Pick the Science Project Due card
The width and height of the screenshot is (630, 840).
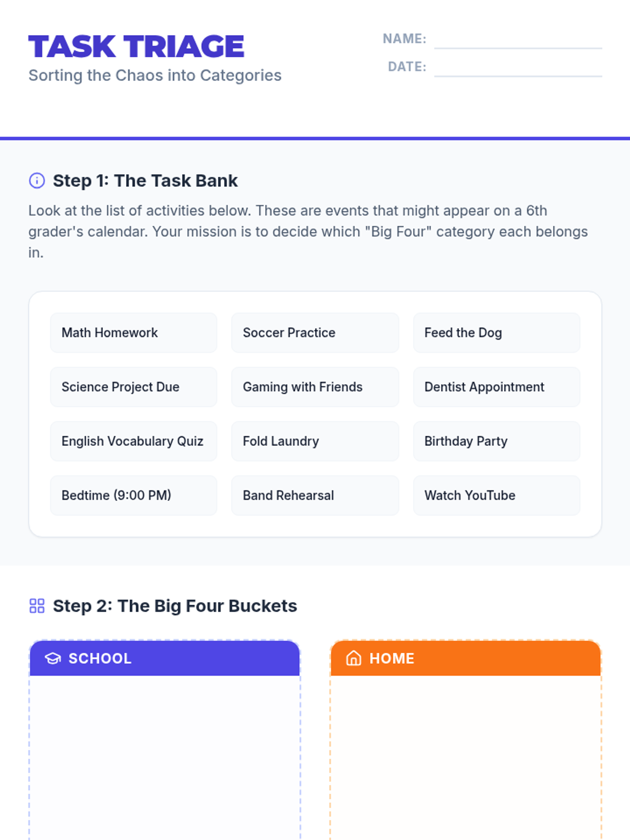tap(133, 387)
